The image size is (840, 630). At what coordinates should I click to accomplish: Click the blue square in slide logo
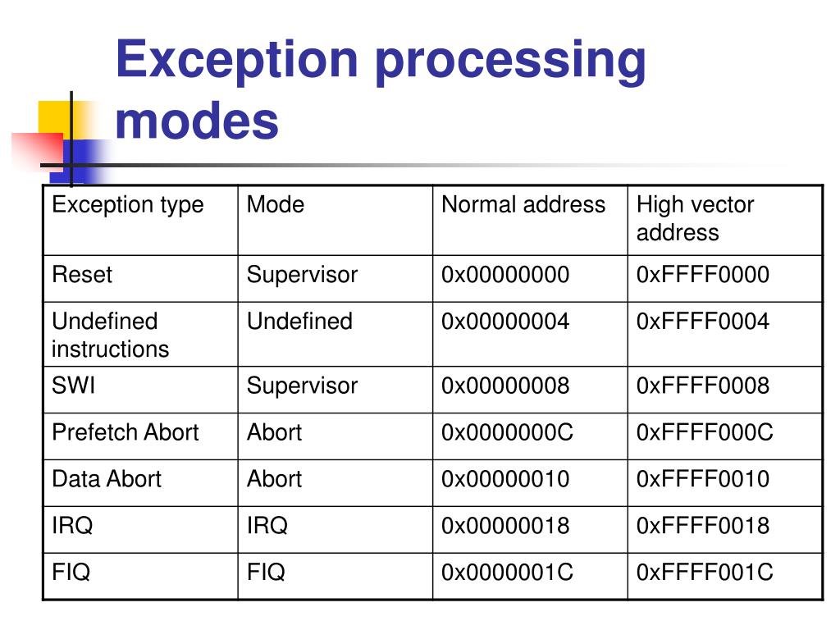[80, 162]
